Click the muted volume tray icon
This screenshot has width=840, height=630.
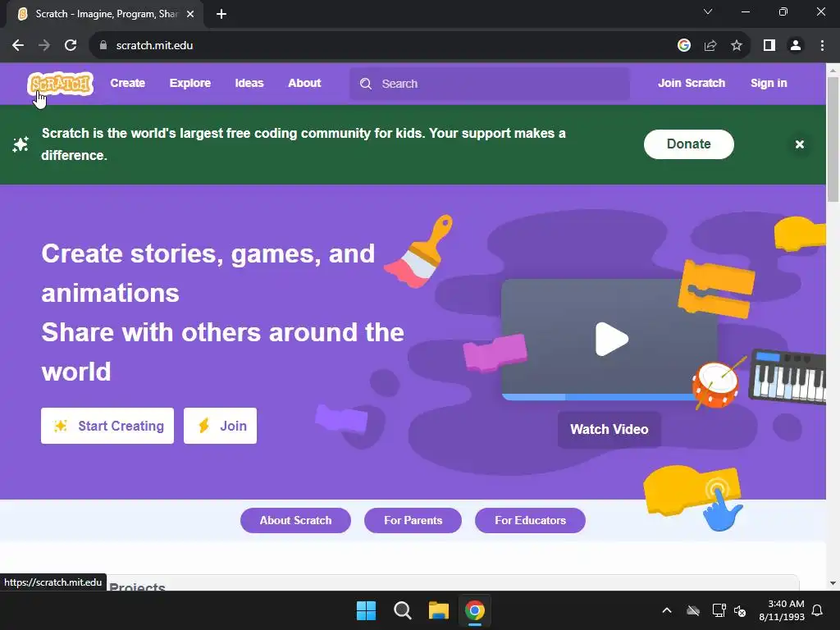click(x=741, y=610)
